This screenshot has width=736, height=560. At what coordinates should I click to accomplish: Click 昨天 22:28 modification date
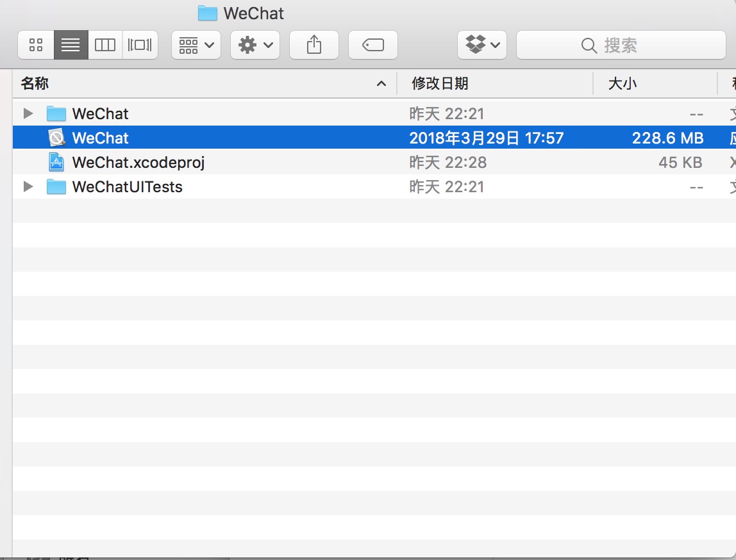click(447, 162)
